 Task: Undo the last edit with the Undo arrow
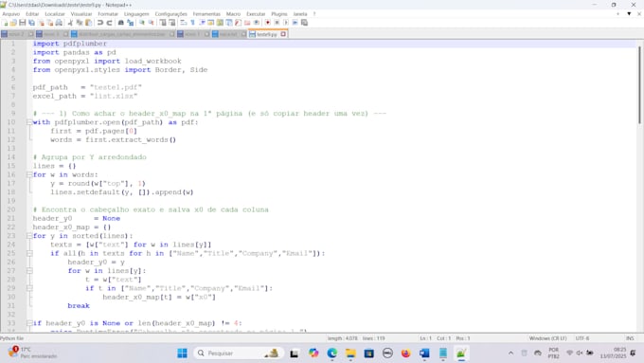pos(99,23)
